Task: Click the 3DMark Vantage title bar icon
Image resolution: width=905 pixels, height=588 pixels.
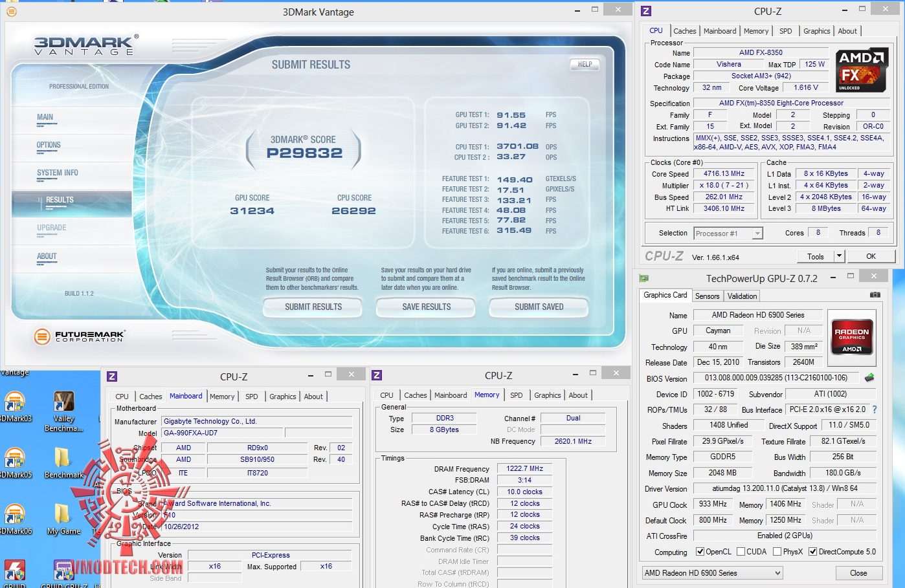Action: tap(11, 11)
